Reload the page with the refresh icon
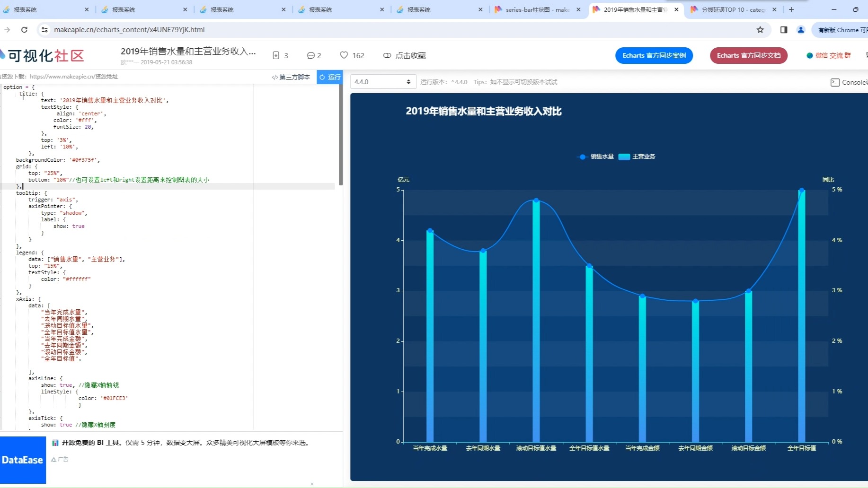The width and height of the screenshot is (868, 488). 24,30
